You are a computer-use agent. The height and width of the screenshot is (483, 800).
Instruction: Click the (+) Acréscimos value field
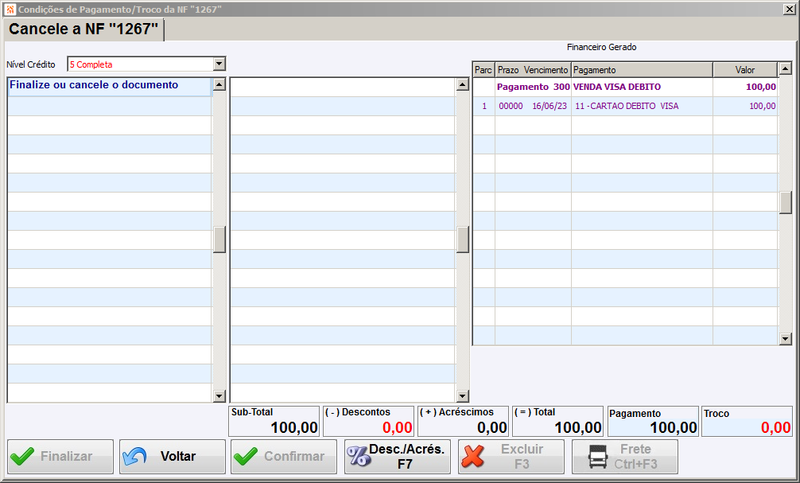point(463,421)
